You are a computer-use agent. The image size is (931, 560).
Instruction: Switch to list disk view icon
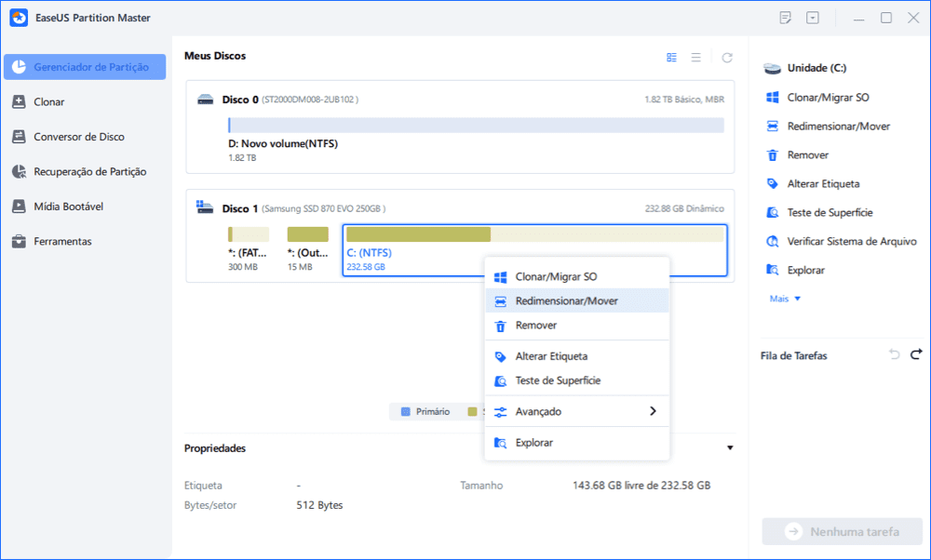click(x=695, y=58)
